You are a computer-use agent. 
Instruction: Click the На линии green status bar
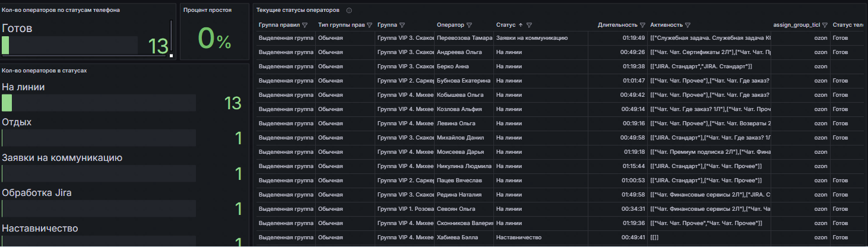point(7,103)
